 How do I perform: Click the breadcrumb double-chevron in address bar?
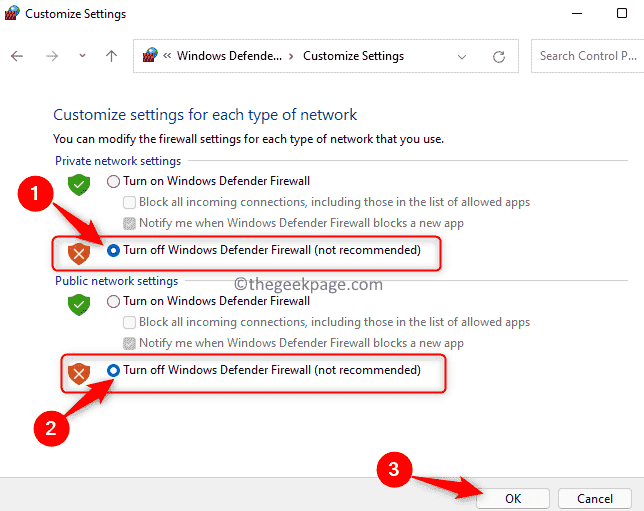pyautogui.click(x=168, y=56)
